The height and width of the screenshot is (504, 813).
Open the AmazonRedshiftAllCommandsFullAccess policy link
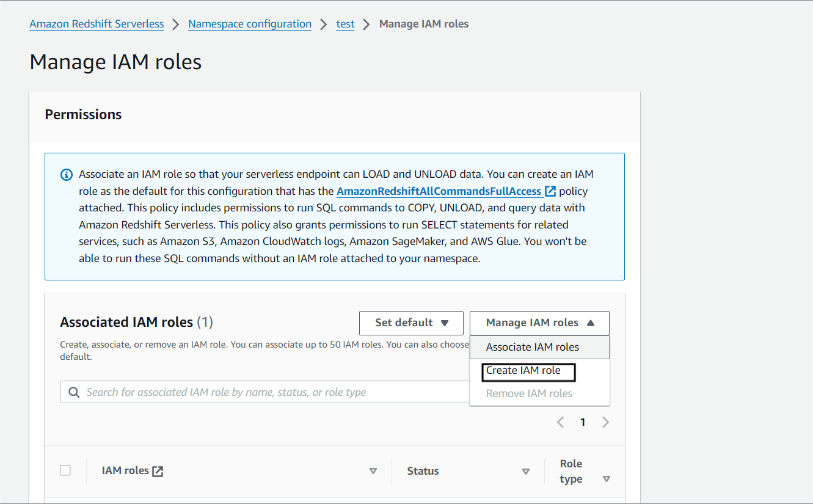[x=439, y=191]
